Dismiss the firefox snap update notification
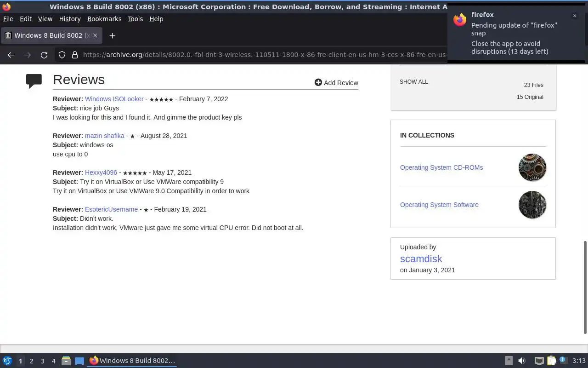Image resolution: width=588 pixels, height=368 pixels. (574, 16)
